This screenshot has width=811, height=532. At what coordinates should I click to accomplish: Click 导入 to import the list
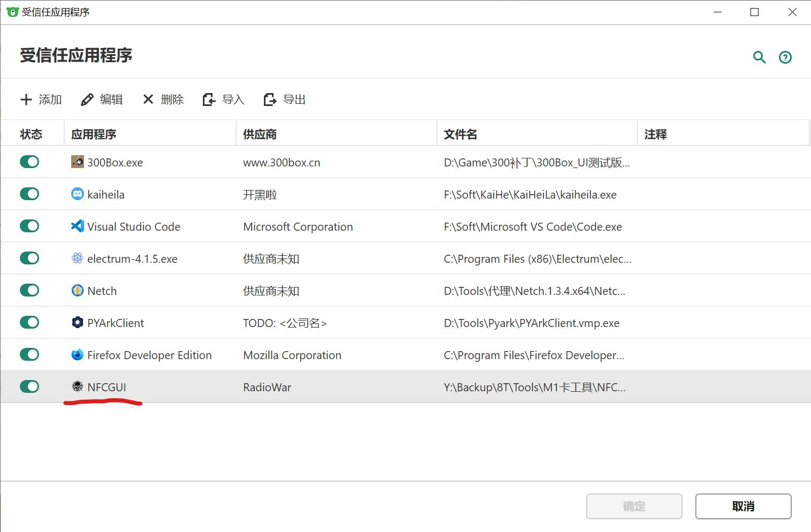click(224, 100)
